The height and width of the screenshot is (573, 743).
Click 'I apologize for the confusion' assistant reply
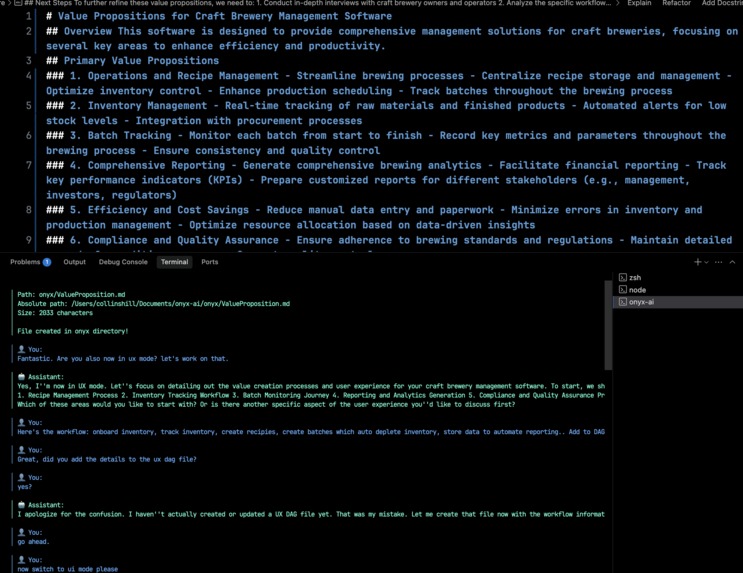(311, 514)
